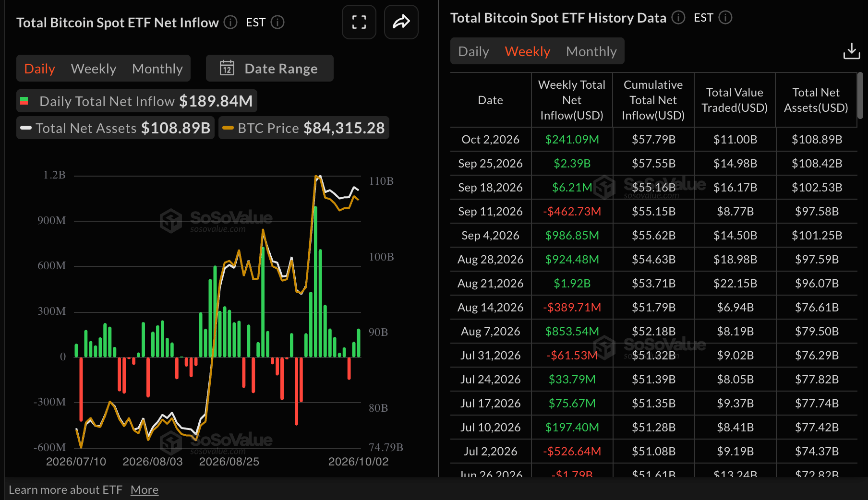Click the $2.39B weekly inflow value
The height and width of the screenshot is (500, 868).
click(572, 163)
